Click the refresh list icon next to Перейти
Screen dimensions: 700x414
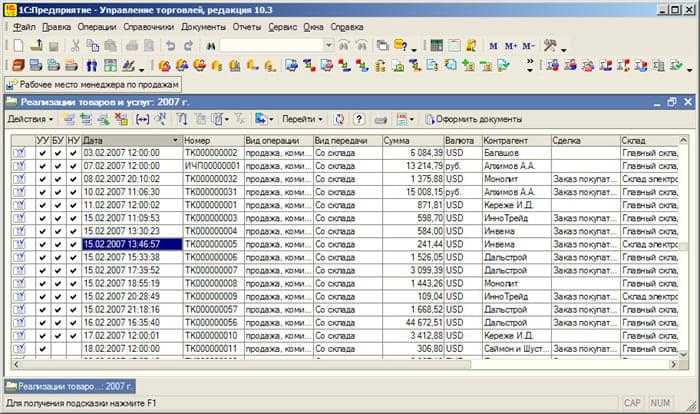click(339, 119)
